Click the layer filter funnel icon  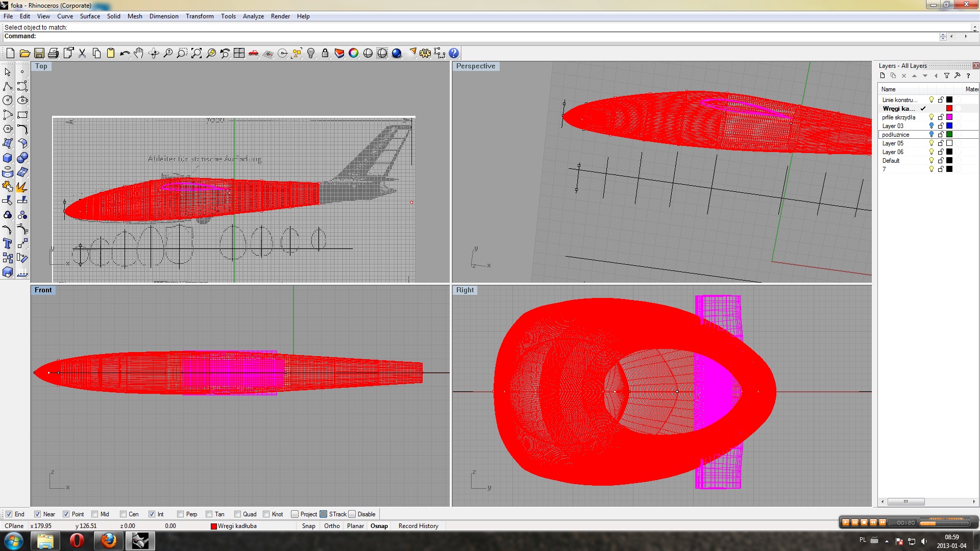tap(946, 76)
